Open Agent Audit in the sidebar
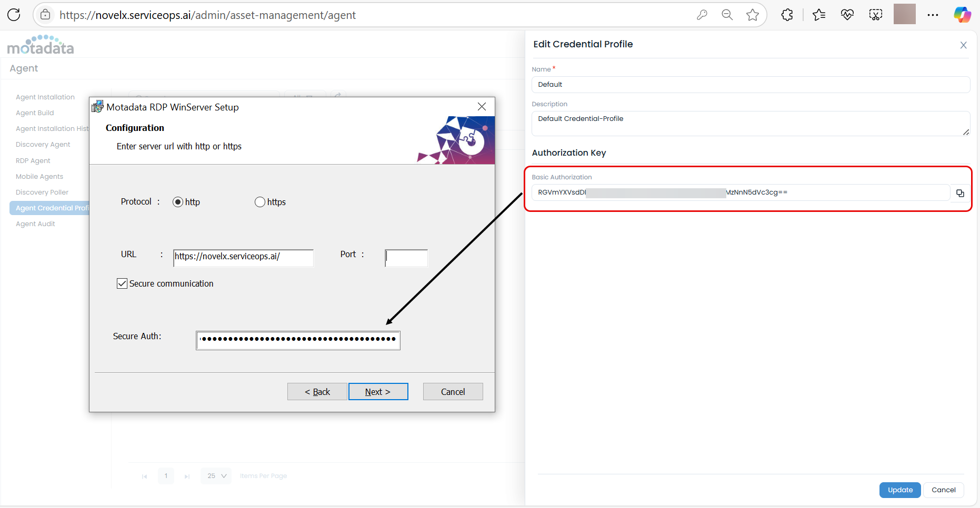The image size is (980, 508). point(35,224)
